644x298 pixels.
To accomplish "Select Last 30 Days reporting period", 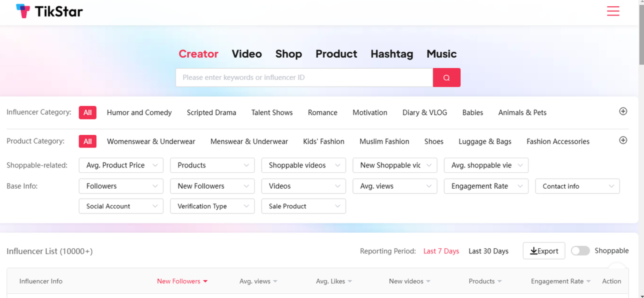I will 488,251.
